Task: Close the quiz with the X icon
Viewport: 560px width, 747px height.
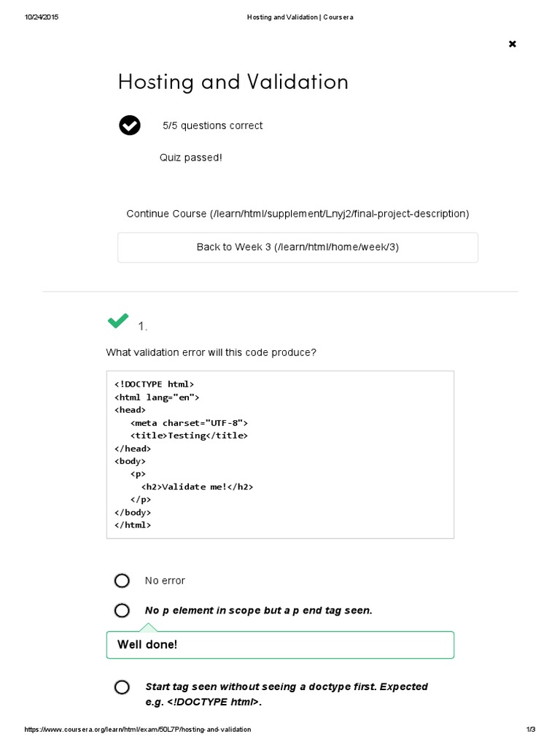Action: (x=512, y=44)
